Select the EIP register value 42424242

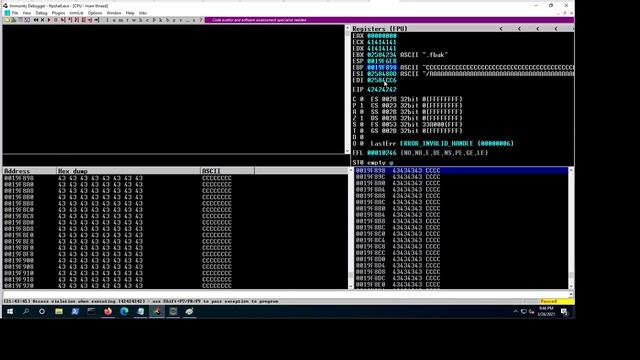382,89
